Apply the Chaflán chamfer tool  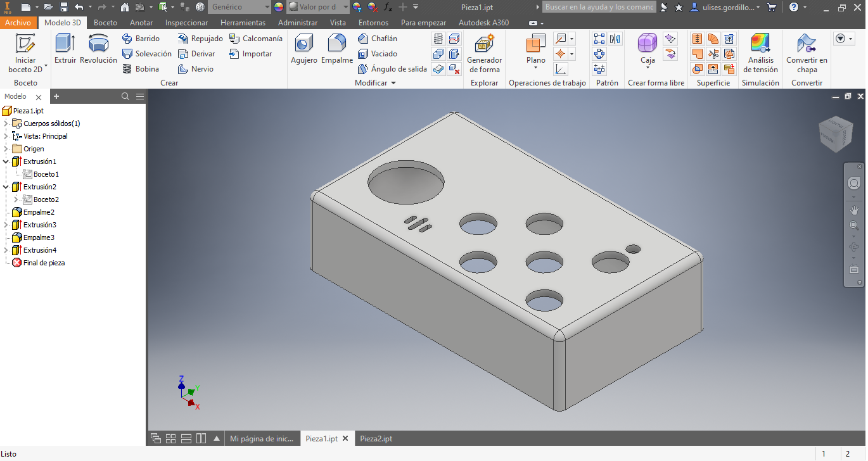(378, 39)
